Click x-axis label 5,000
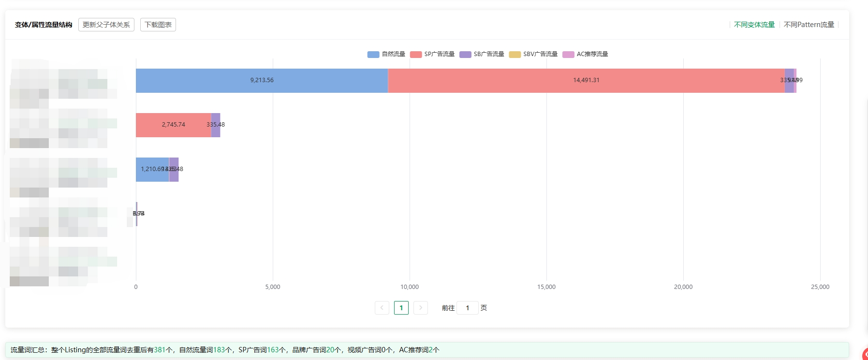This screenshot has width=868, height=360. [273, 287]
